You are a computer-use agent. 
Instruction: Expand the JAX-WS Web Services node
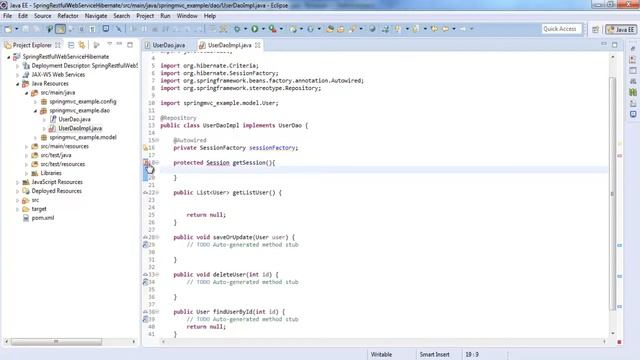click(18, 75)
